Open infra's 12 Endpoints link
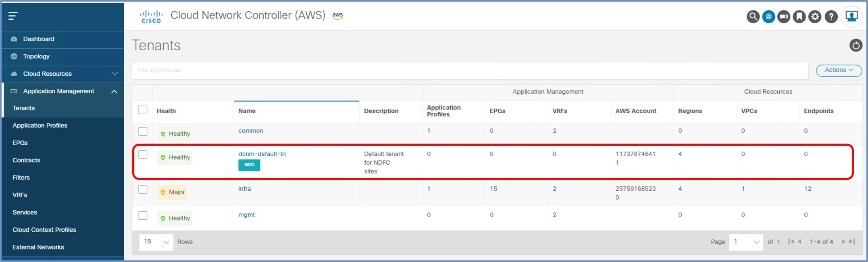The height and width of the screenshot is (262, 868). [x=808, y=189]
